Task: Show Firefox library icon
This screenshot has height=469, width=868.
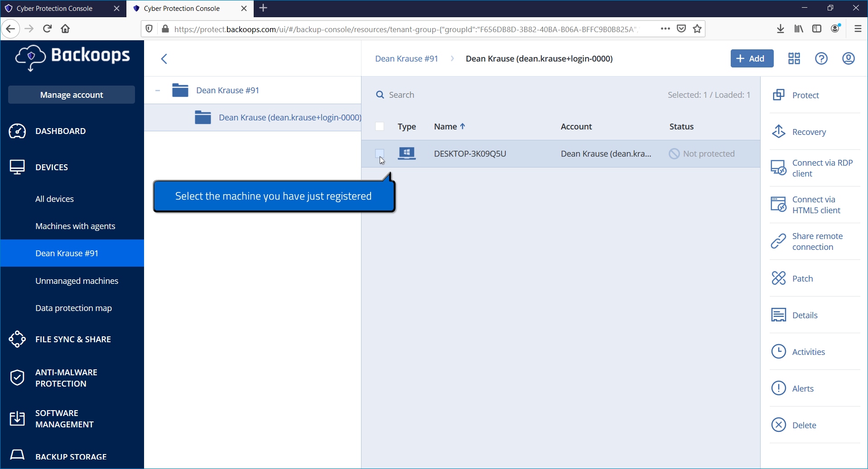Action: point(799,29)
